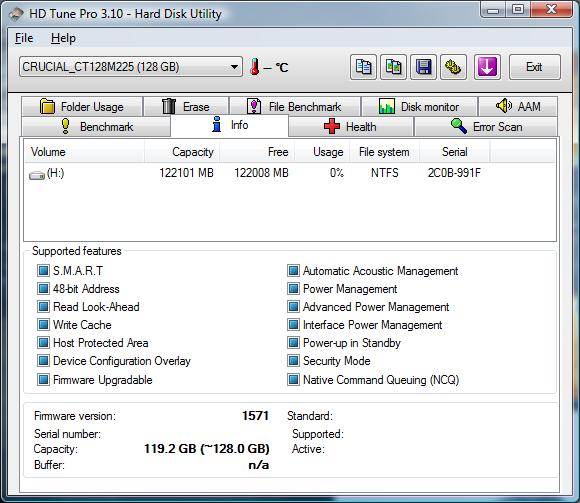The height and width of the screenshot is (503, 580).
Task: Click the Capacity column header
Action: [x=182, y=152]
